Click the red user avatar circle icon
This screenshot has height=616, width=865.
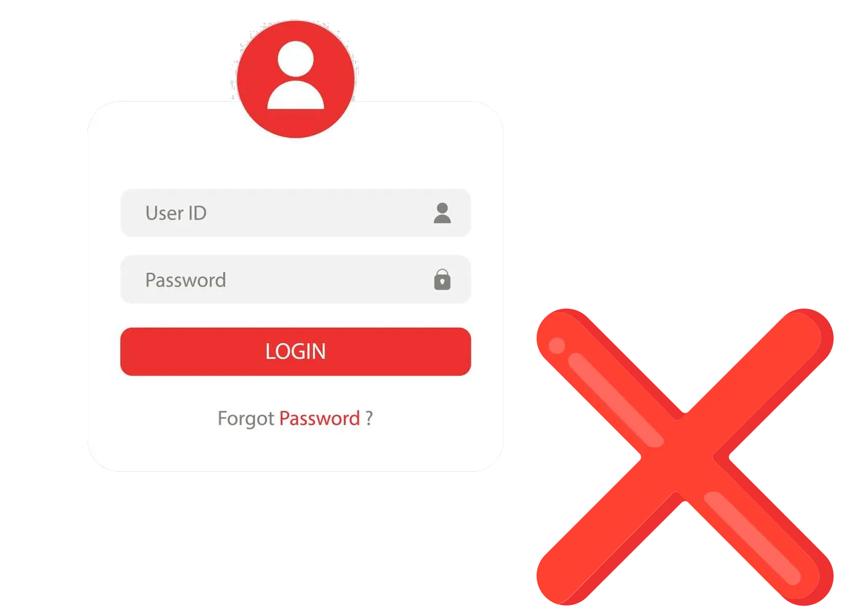pyautogui.click(x=296, y=79)
